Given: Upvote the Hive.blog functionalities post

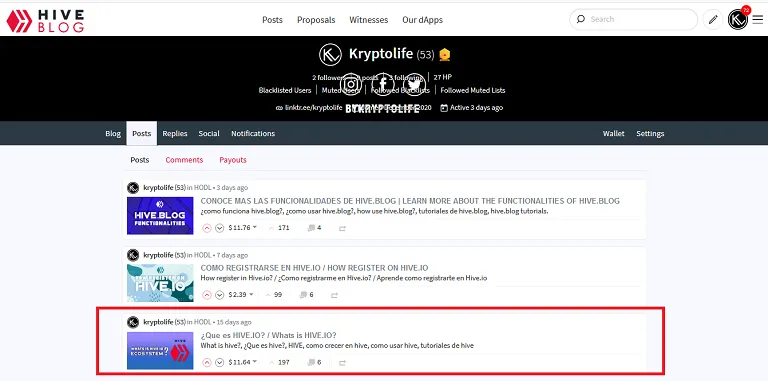Looking at the screenshot, I should point(207,228).
